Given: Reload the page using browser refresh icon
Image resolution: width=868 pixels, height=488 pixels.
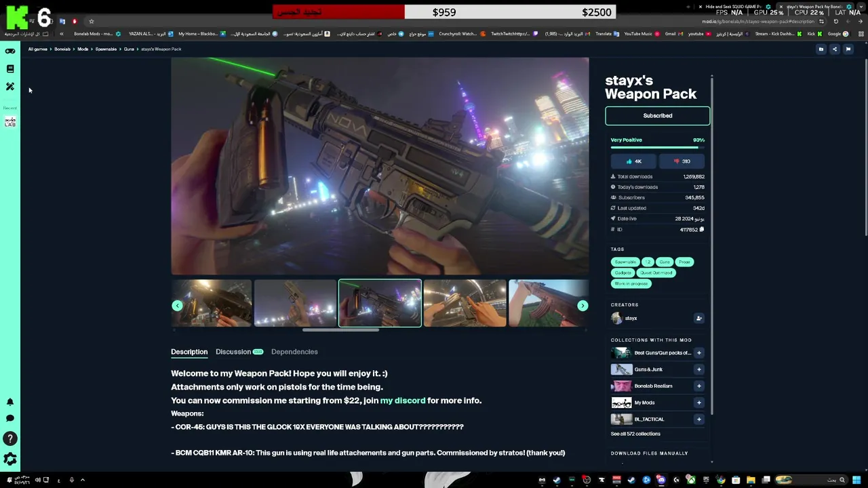Looking at the screenshot, I should click(835, 21).
